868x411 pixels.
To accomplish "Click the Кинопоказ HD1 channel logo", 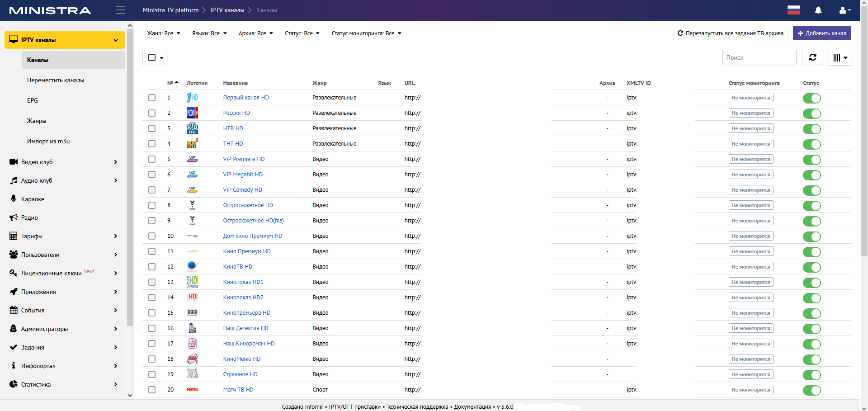I will click(192, 282).
